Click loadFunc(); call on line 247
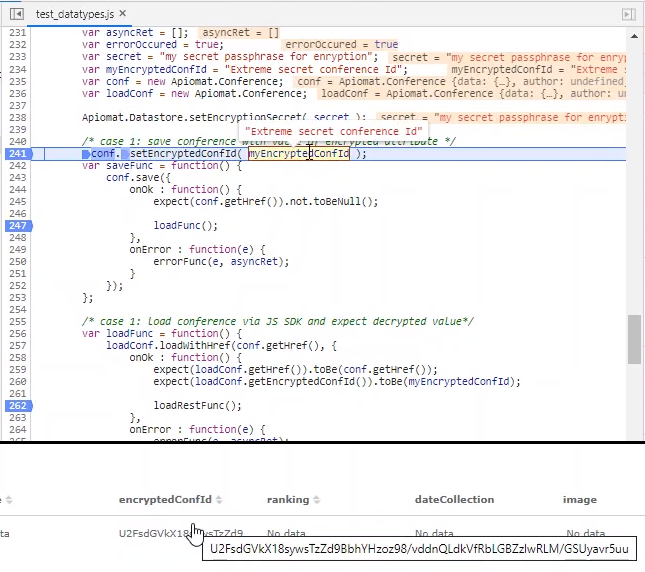This screenshot has width=645, height=572. click(x=186, y=225)
